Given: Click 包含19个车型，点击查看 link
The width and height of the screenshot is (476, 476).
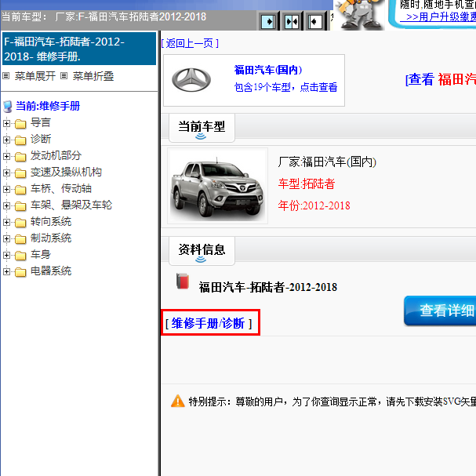Looking at the screenshot, I should (285, 87).
